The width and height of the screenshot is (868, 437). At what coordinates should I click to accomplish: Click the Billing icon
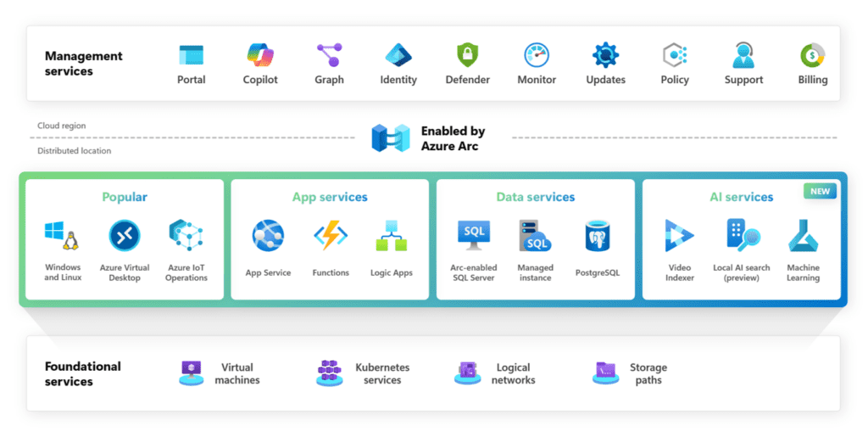coord(812,55)
